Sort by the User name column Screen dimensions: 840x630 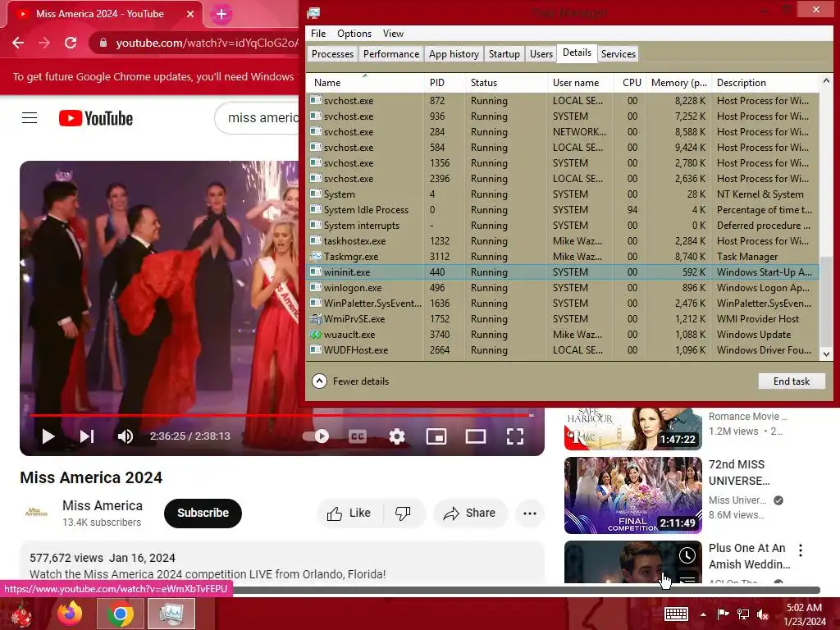580,83
